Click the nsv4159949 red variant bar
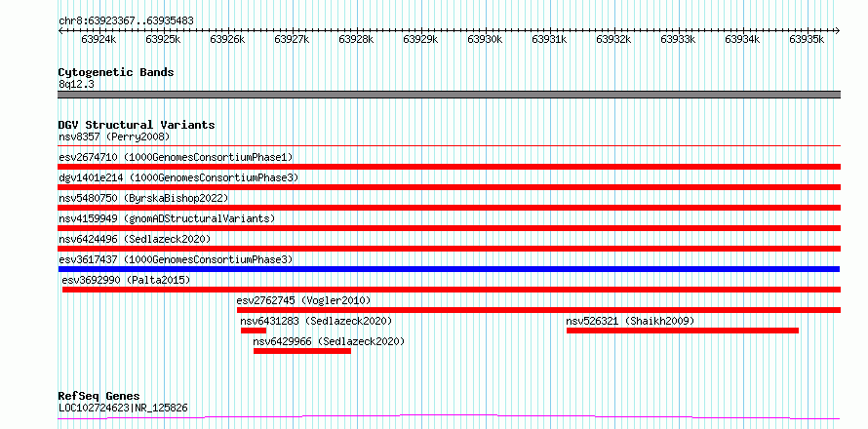The width and height of the screenshot is (868, 429). pos(449,228)
